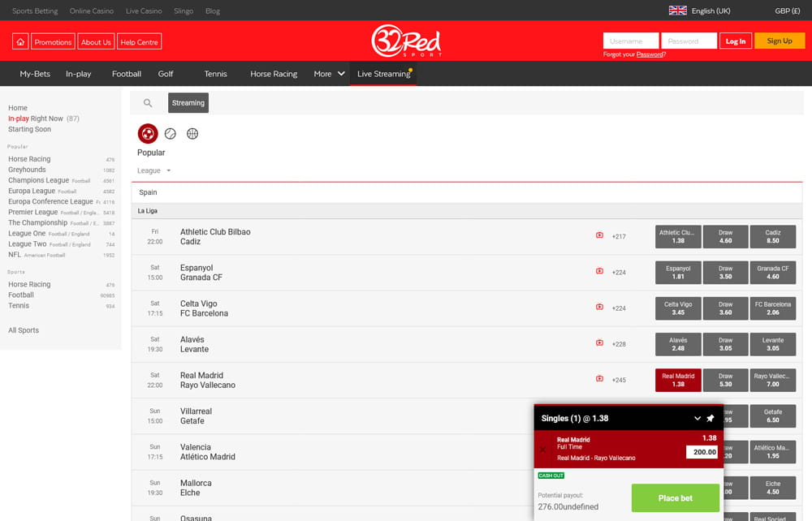Collapse the betslip using its chevron
Screen dimensions: 812x521
coord(696,416)
